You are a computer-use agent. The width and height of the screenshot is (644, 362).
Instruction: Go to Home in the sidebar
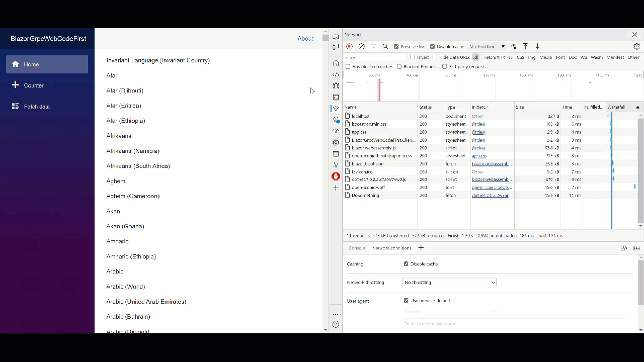47,64
